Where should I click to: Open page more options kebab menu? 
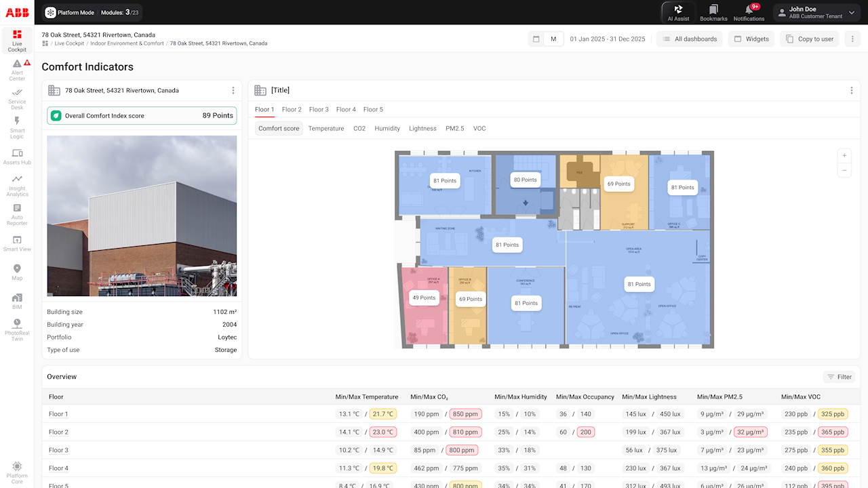tap(852, 39)
